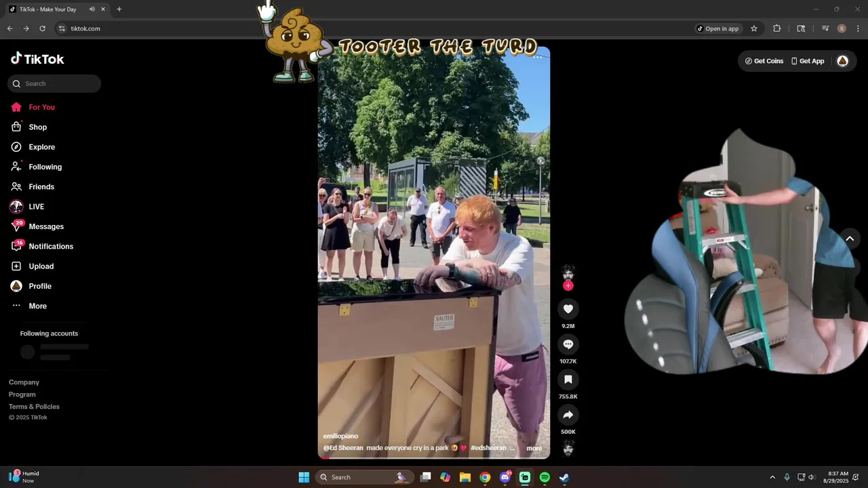Image resolution: width=868 pixels, height=488 pixels.
Task: Open the Company footer section
Action: click(x=24, y=382)
